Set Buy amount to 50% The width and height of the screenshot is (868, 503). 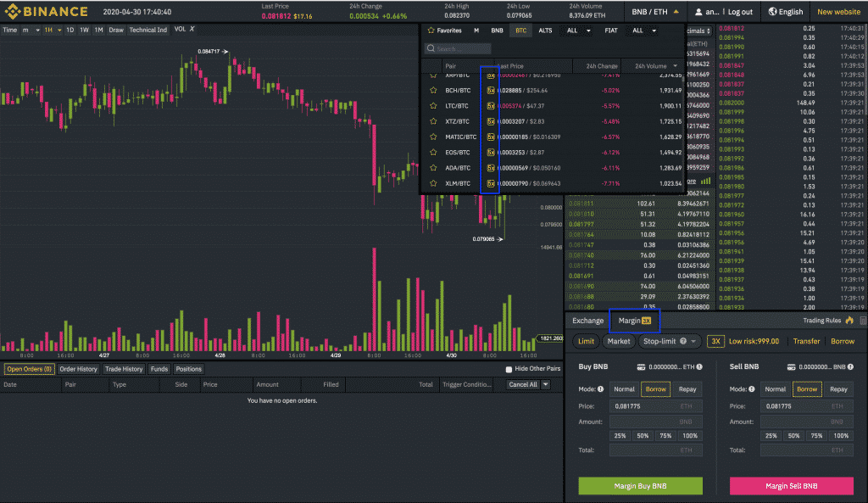[x=643, y=436]
